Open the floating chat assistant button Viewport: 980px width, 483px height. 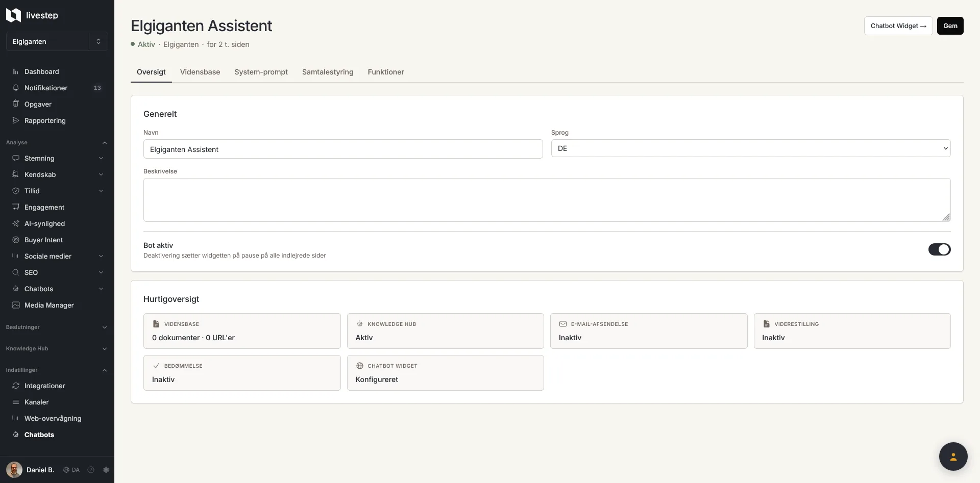pos(953,456)
